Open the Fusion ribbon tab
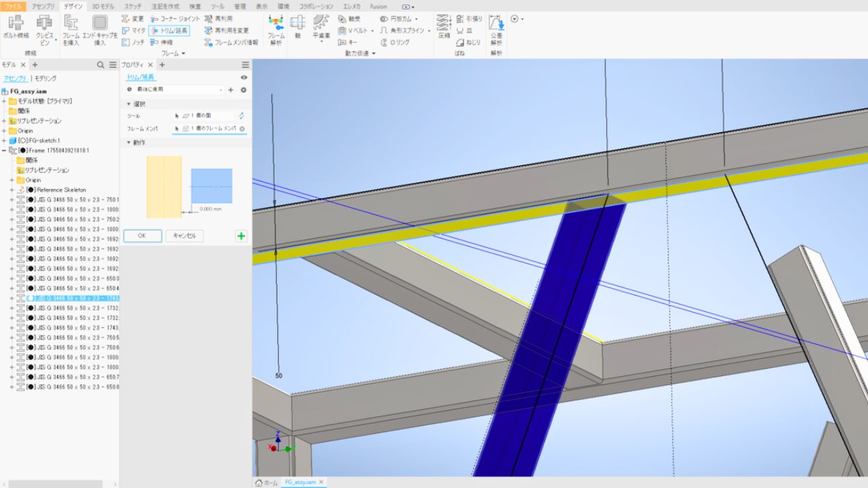Screen dimensions: 868x488 point(378,6)
